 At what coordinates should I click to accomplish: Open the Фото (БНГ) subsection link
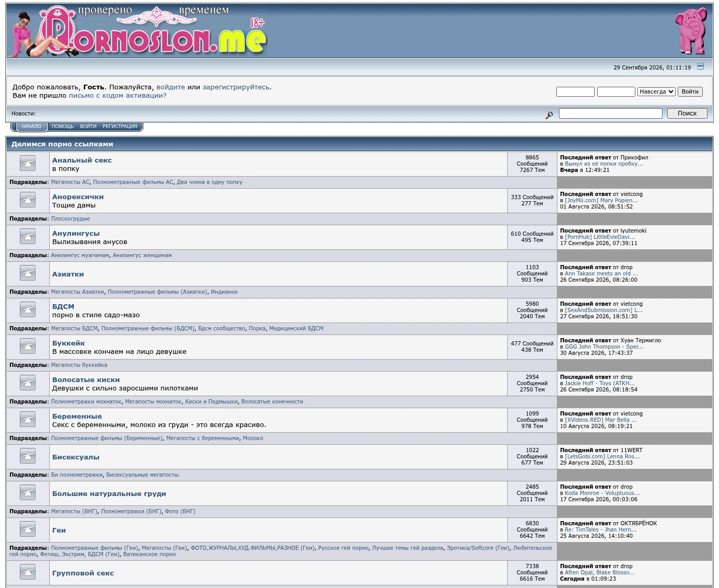click(180, 512)
